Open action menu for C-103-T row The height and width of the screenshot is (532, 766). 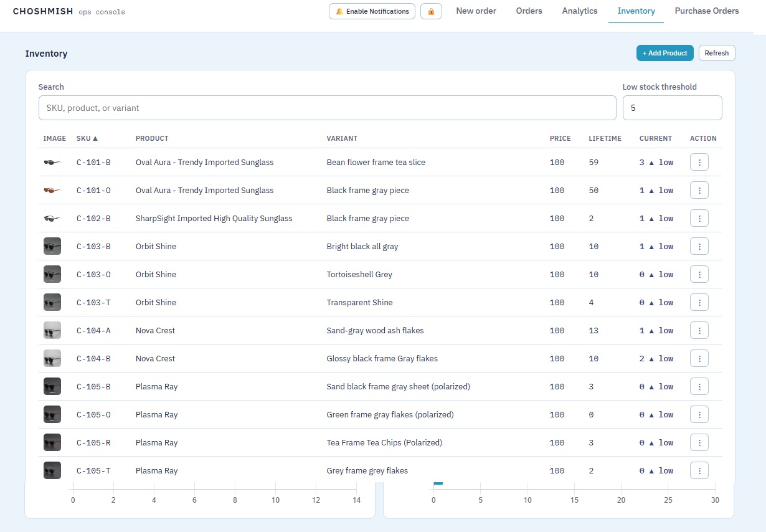tap(699, 302)
